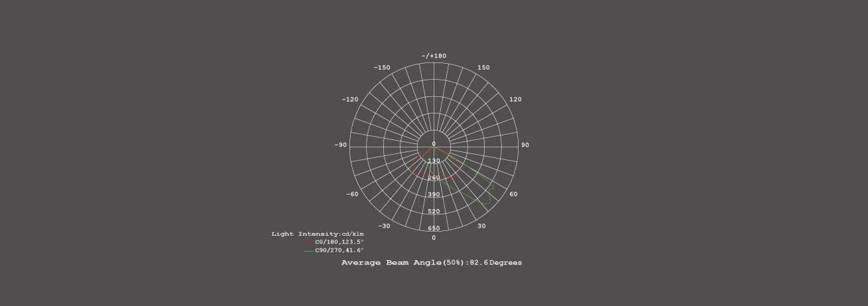
Task: Click the Average Beam Angle(50%) caption text
Action: coord(431,263)
